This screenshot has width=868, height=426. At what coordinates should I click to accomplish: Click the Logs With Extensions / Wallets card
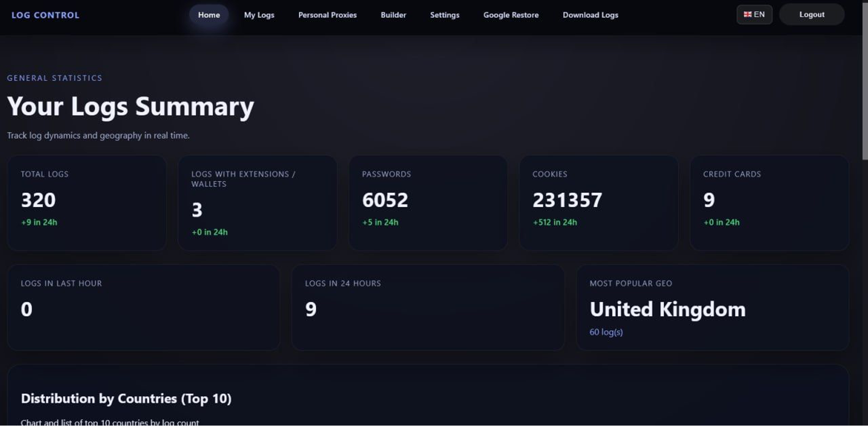point(257,203)
